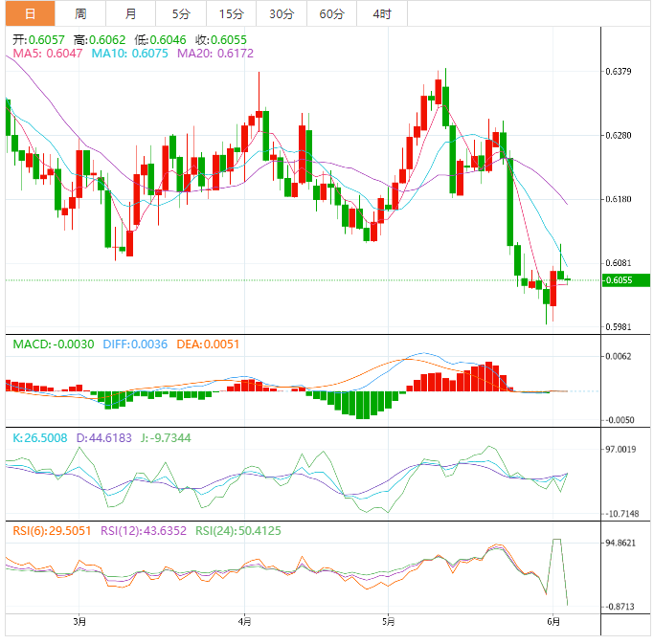The height and width of the screenshot is (644, 654).
Task: Switch to the 4时 timeframe tab
Action: pyautogui.click(x=381, y=13)
